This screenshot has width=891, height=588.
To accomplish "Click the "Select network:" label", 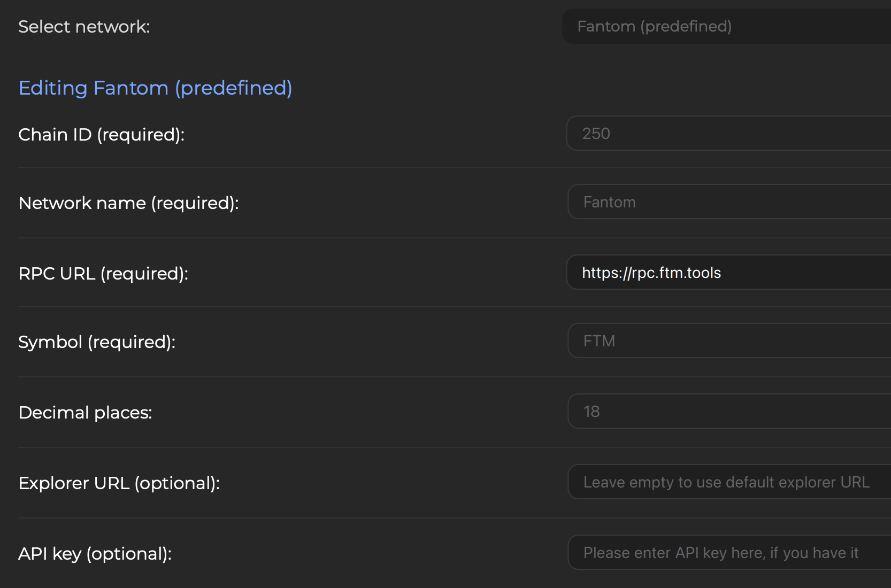I will [x=84, y=27].
